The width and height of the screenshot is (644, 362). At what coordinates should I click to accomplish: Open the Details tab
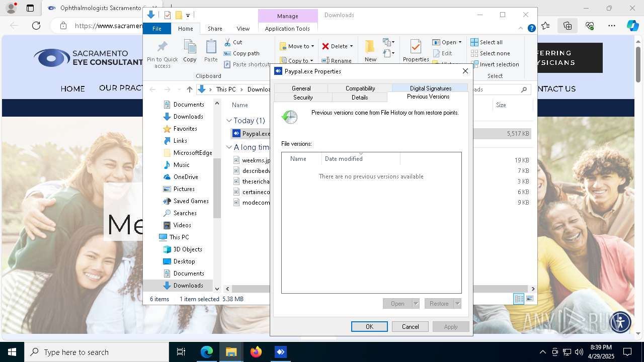[360, 98]
